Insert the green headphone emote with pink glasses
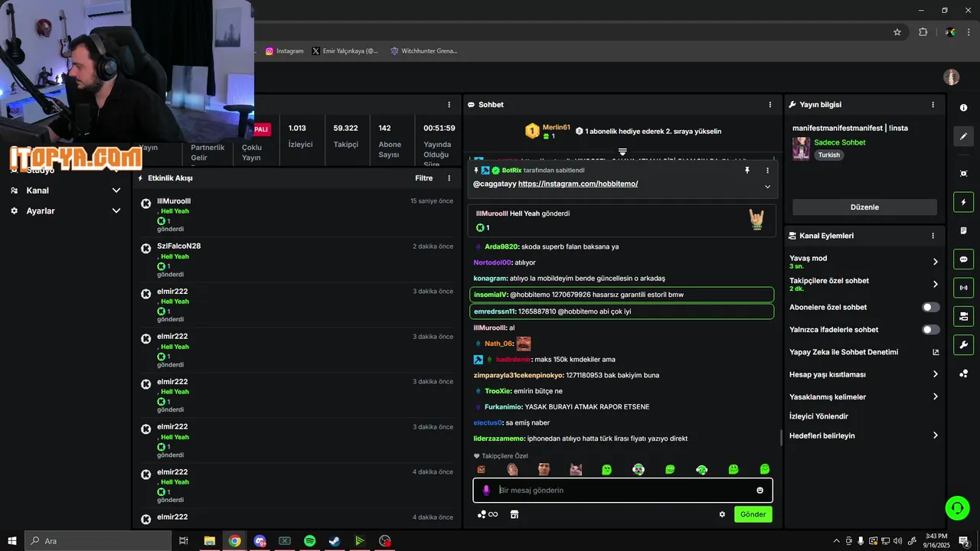This screenshot has width=980, height=551. point(639,469)
